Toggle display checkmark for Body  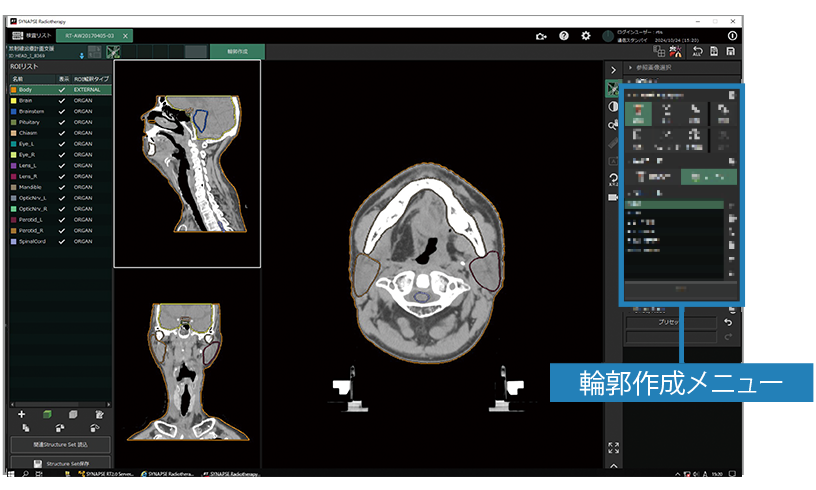[62, 90]
